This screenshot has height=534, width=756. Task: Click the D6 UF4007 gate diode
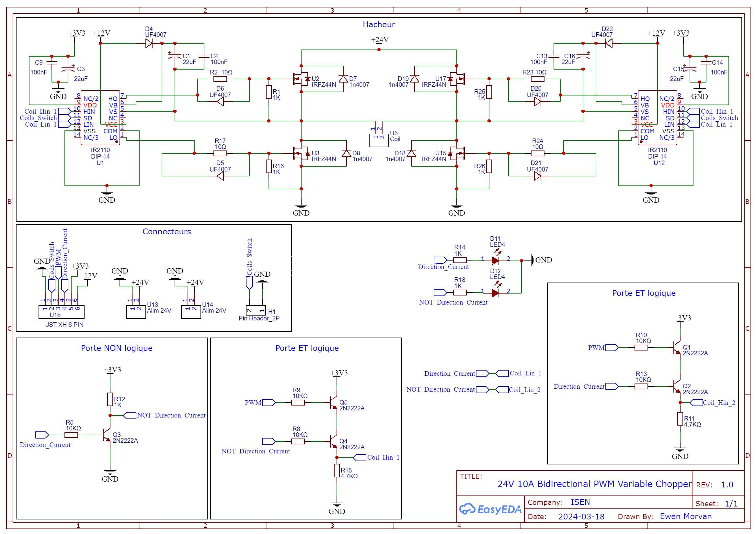coord(220,102)
